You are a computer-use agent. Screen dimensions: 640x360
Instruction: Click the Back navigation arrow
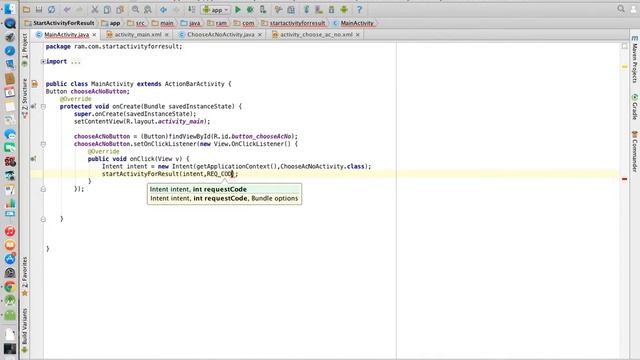point(163,9)
